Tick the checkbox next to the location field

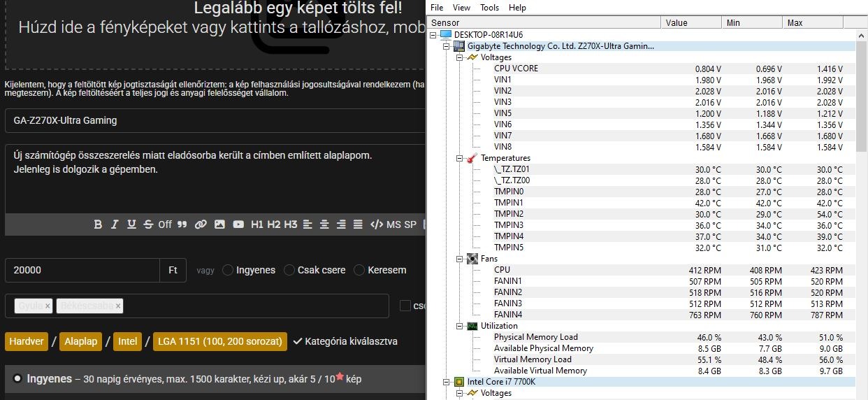point(405,306)
